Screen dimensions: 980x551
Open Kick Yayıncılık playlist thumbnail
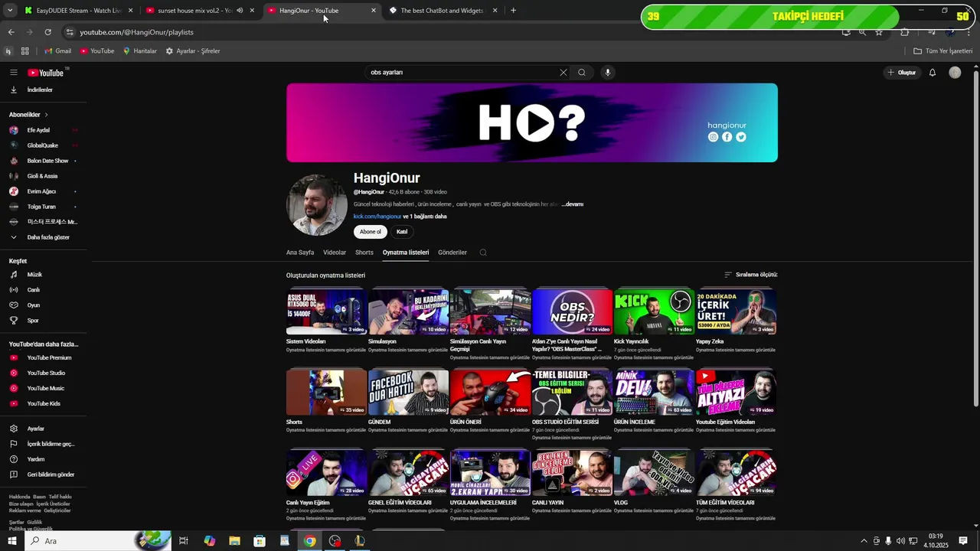click(x=654, y=311)
